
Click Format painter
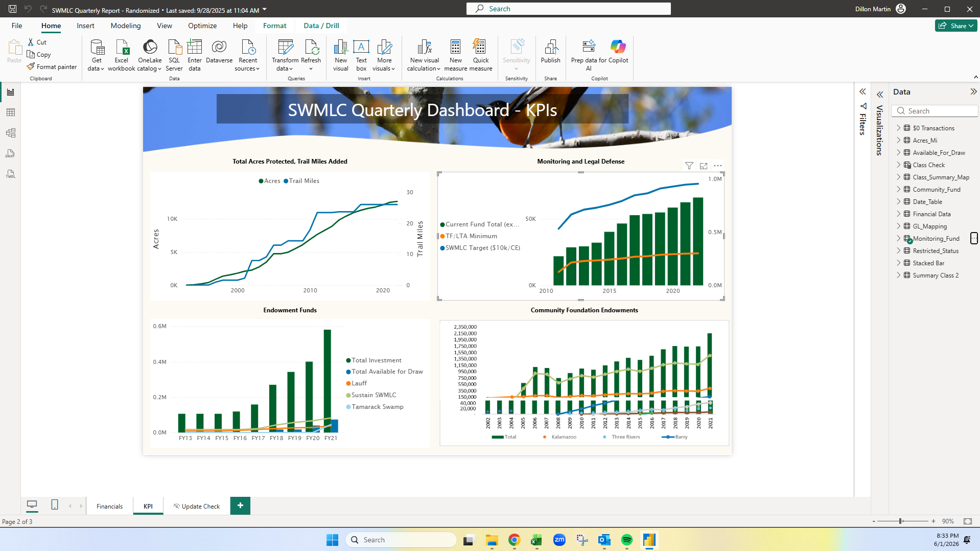coord(52,67)
